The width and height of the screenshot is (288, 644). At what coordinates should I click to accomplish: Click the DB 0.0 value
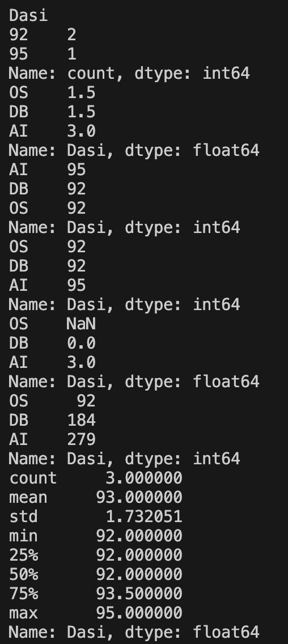tap(81, 343)
